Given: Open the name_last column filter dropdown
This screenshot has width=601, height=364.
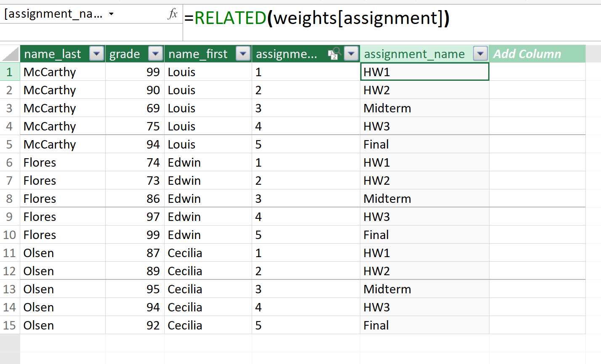Looking at the screenshot, I should (x=97, y=54).
